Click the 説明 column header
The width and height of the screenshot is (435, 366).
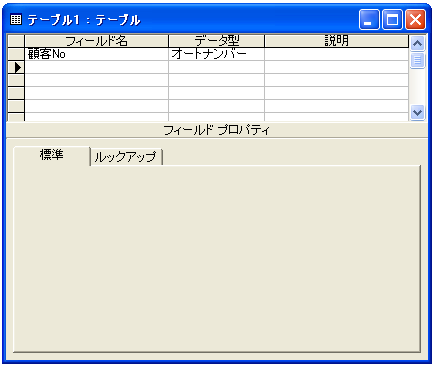point(337,41)
